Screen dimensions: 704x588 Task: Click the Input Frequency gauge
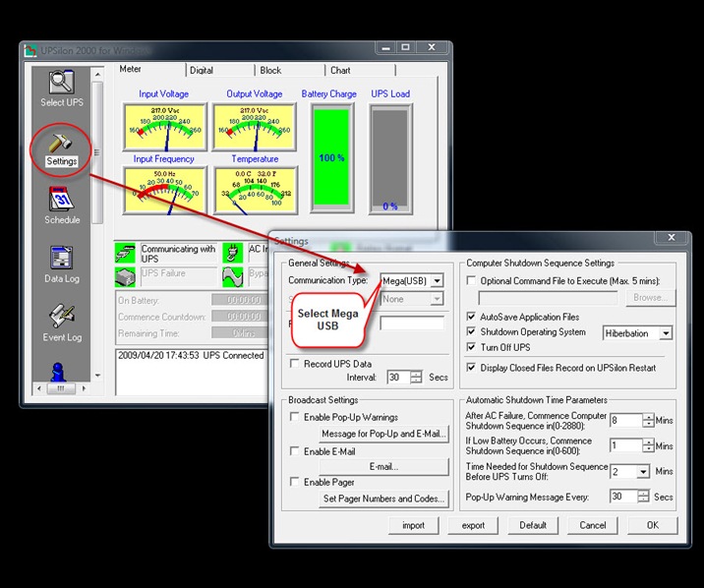[165, 191]
